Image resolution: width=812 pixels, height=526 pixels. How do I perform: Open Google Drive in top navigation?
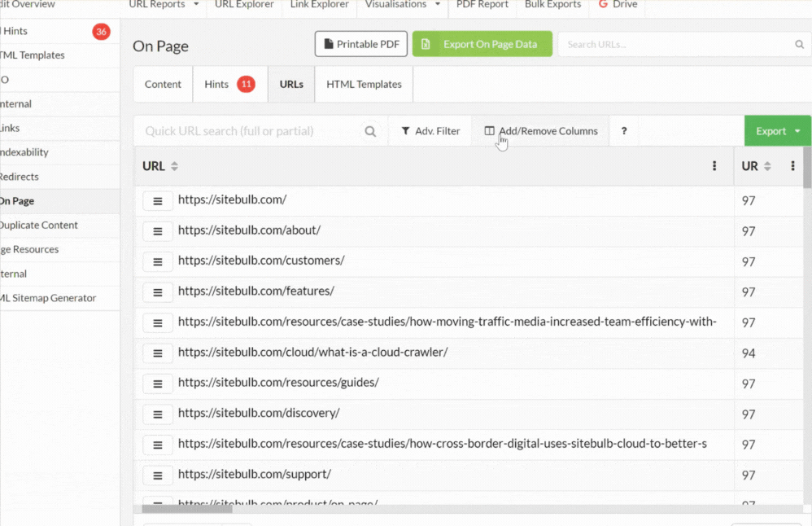coord(618,5)
